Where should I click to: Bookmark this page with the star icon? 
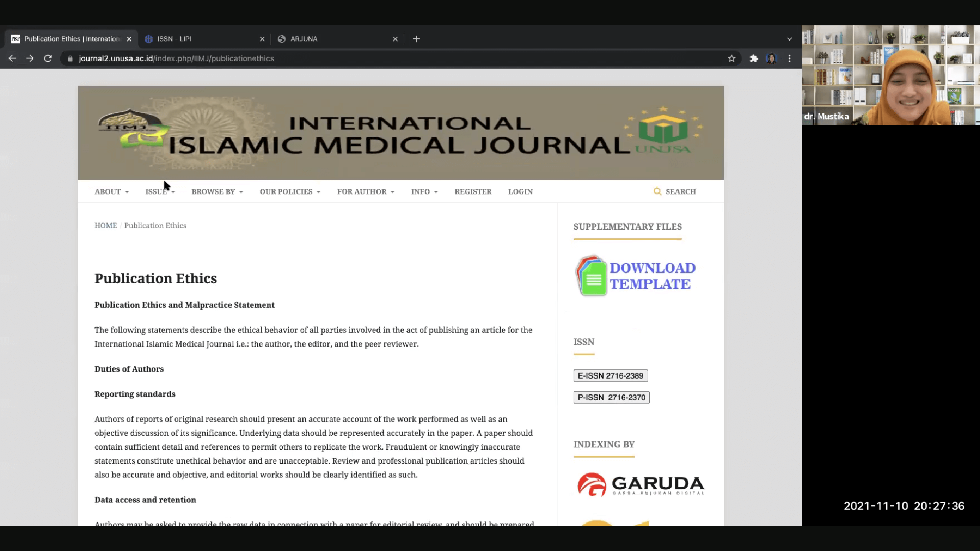(x=731, y=59)
